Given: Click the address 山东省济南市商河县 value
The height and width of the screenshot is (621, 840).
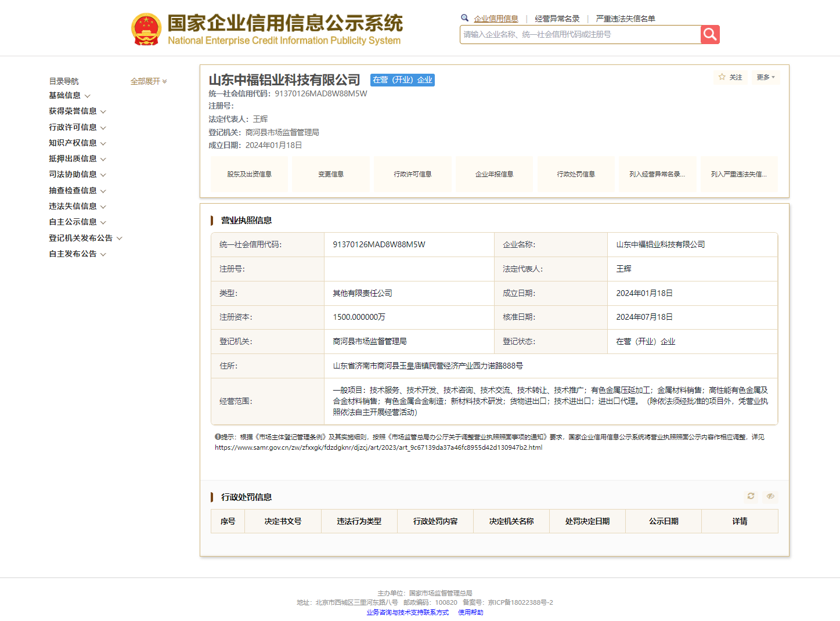Looking at the screenshot, I should click(428, 366).
